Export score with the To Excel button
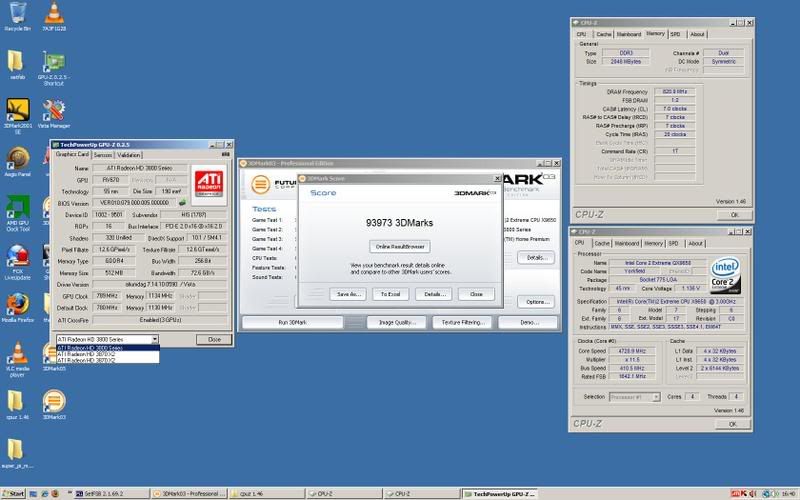800x500 pixels. 390,294
